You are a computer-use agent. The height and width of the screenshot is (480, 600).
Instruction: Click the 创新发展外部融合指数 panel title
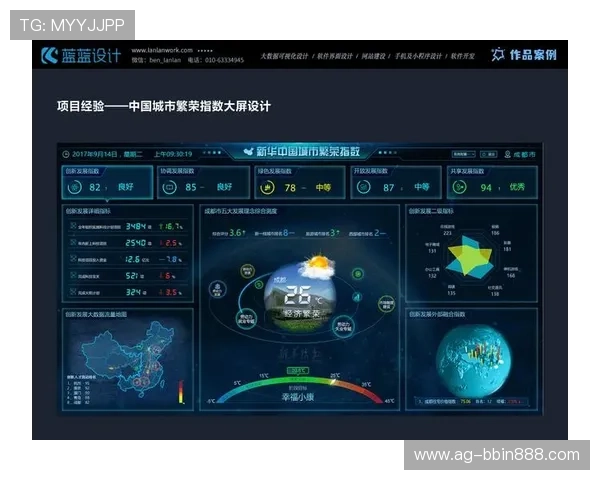pyautogui.click(x=437, y=314)
